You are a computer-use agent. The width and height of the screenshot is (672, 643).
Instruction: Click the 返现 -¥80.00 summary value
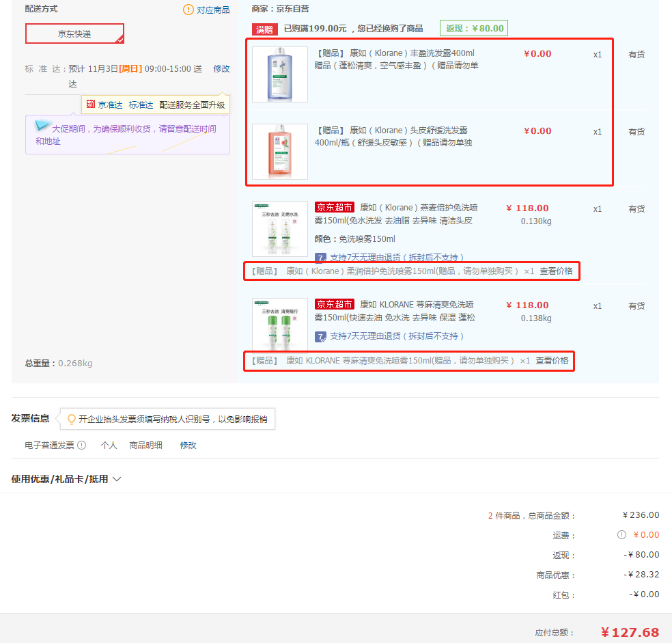pyautogui.click(x=641, y=555)
